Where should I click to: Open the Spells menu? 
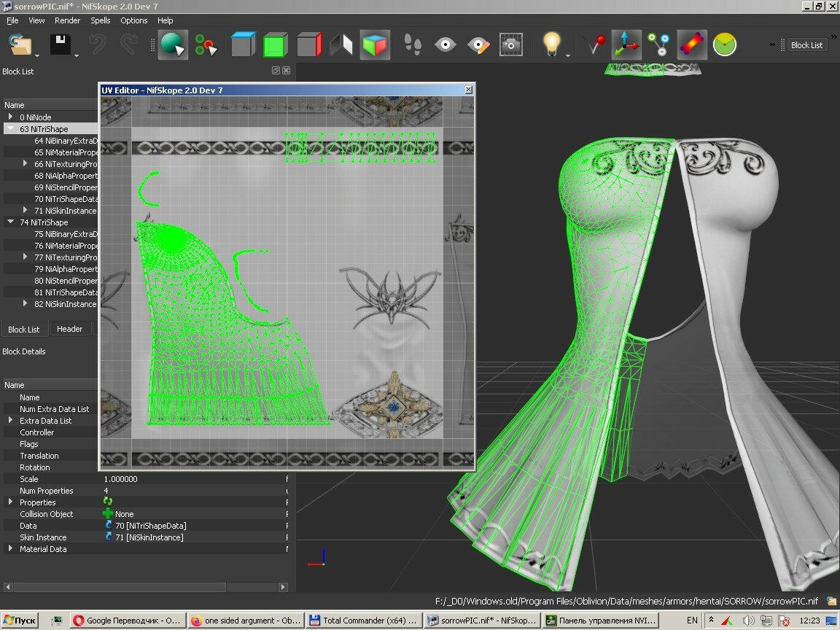tap(100, 20)
